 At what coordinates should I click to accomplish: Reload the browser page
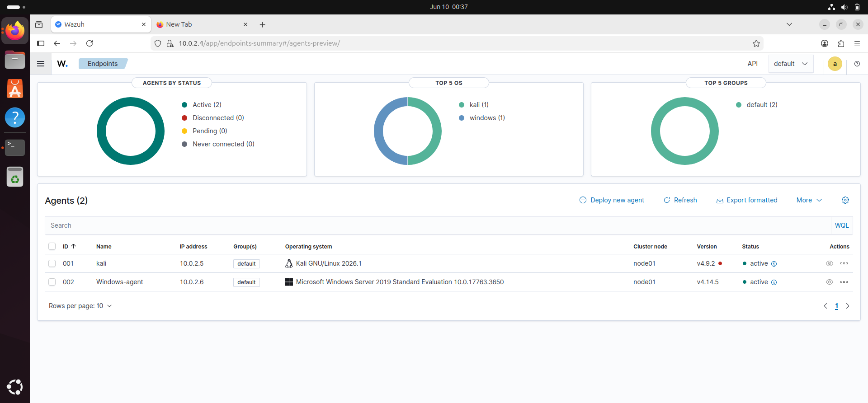(90, 43)
